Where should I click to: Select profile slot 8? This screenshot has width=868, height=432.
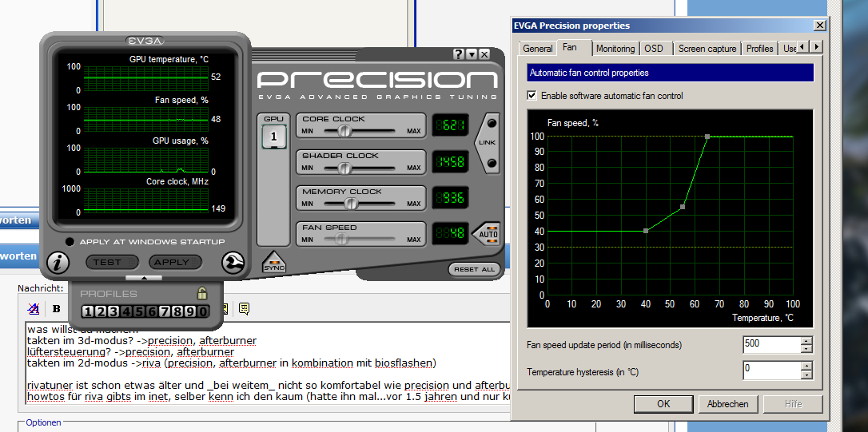177,312
